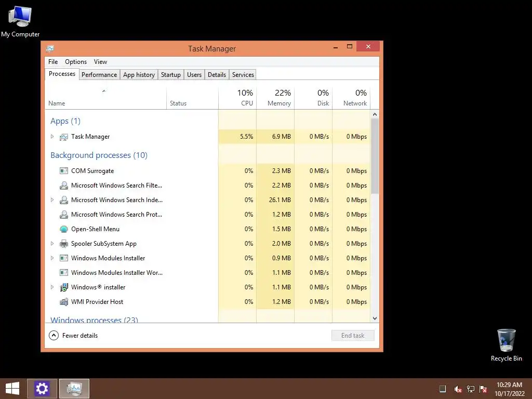Click the WMI Provider Host icon
Image resolution: width=532 pixels, height=399 pixels.
[64, 302]
